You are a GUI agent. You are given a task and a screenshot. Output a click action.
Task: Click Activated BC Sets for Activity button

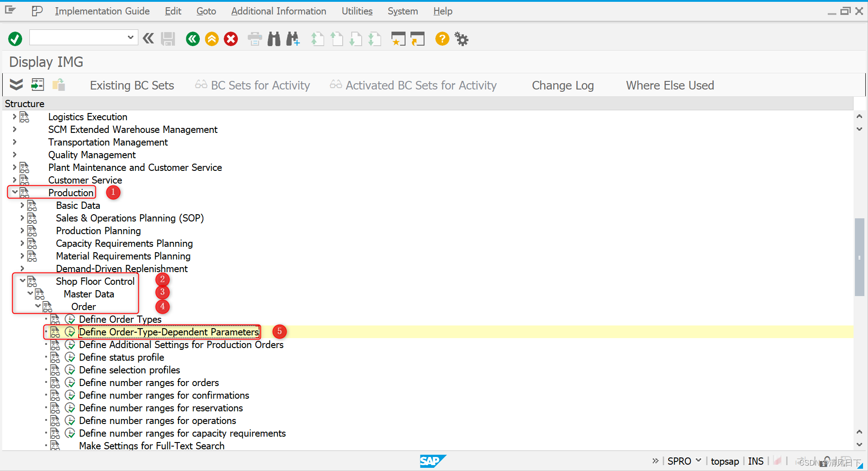click(413, 85)
